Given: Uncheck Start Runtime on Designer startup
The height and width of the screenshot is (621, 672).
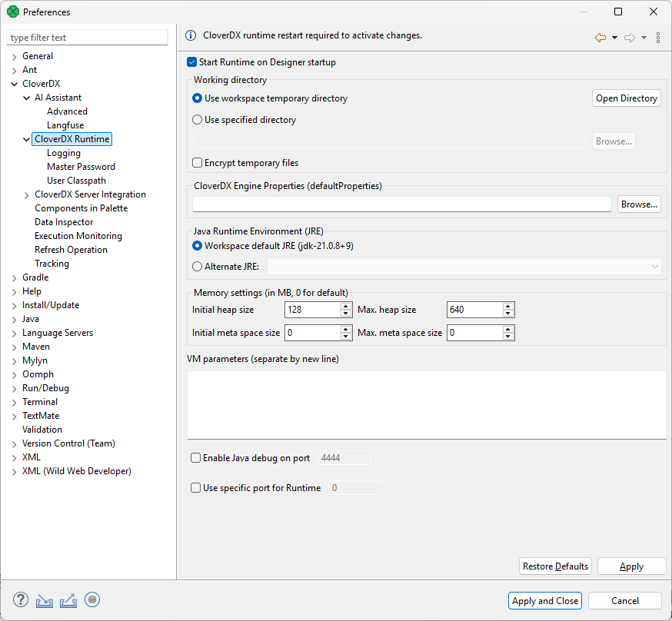Looking at the screenshot, I should (x=191, y=62).
